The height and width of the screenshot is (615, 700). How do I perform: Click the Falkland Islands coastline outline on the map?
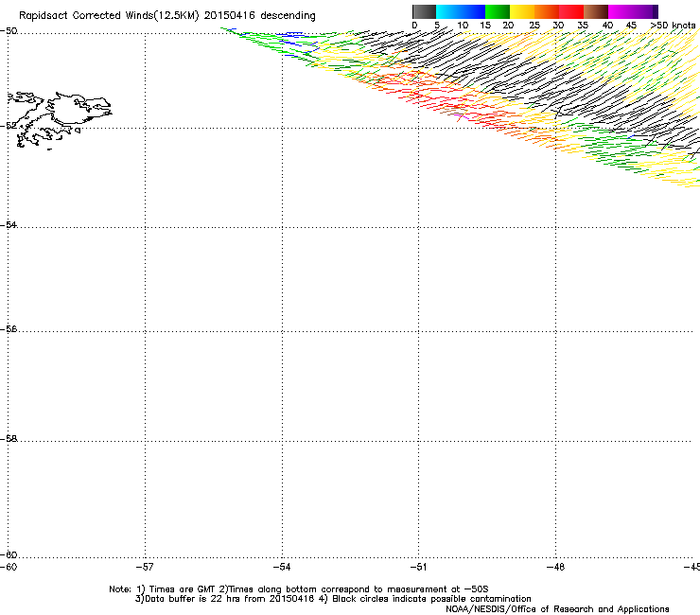60,120
